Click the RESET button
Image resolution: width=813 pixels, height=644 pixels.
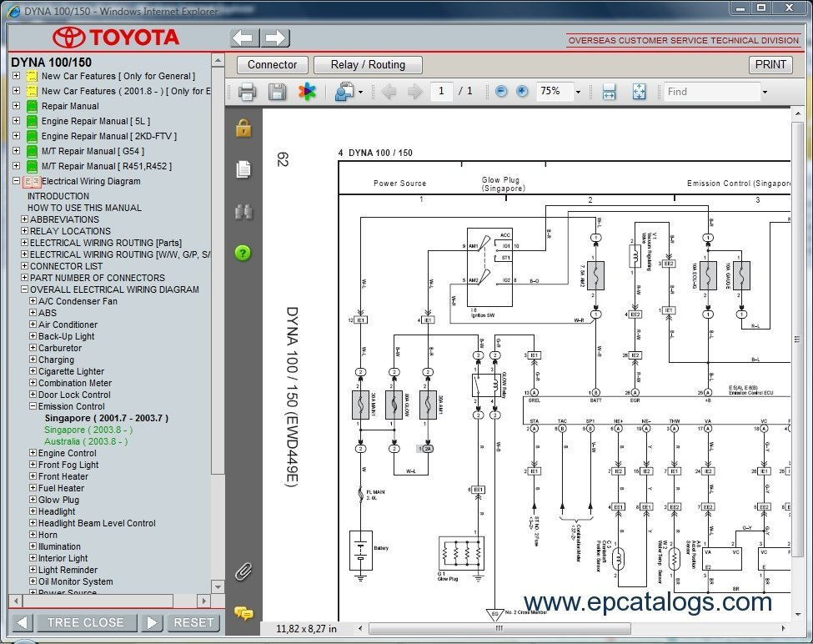click(x=193, y=622)
